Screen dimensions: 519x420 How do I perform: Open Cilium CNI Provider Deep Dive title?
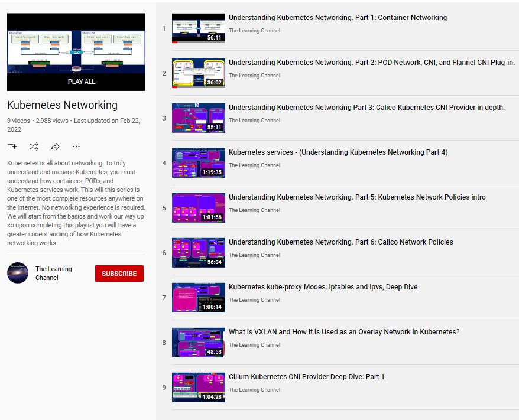(307, 377)
